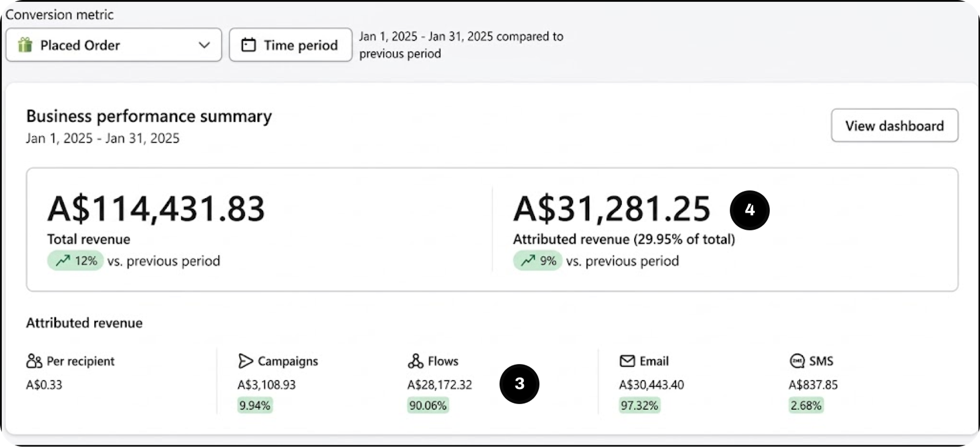Image resolution: width=980 pixels, height=447 pixels.
Task: Click the Total revenue label
Action: click(89, 239)
